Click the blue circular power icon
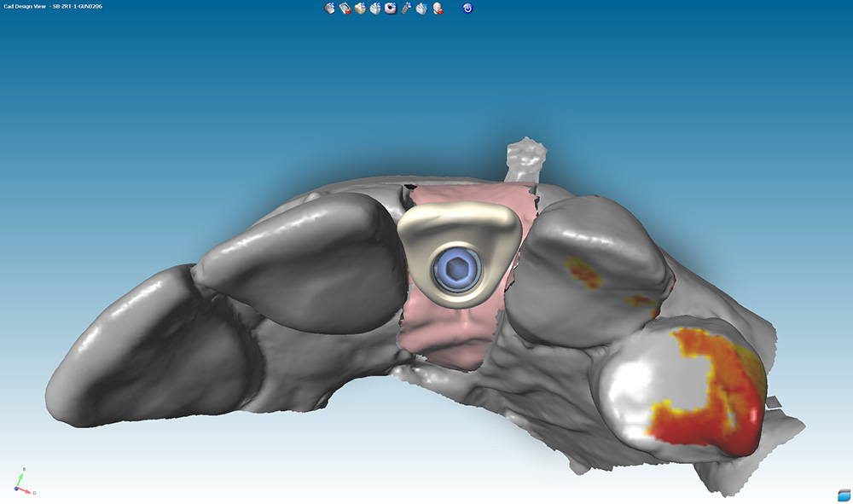 [x=467, y=8]
